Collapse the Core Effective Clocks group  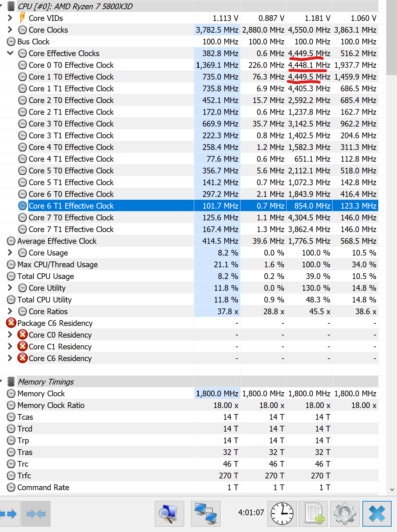tap(10, 53)
